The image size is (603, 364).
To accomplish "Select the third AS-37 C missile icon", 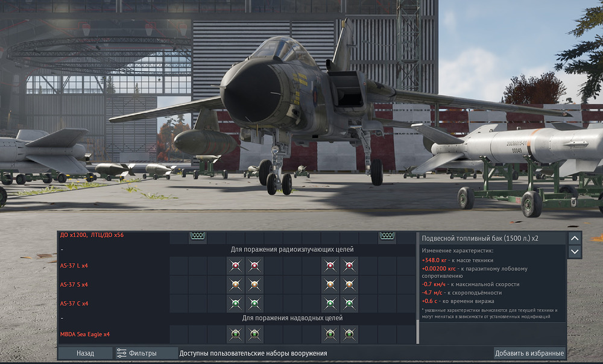I will pyautogui.click(x=330, y=303).
